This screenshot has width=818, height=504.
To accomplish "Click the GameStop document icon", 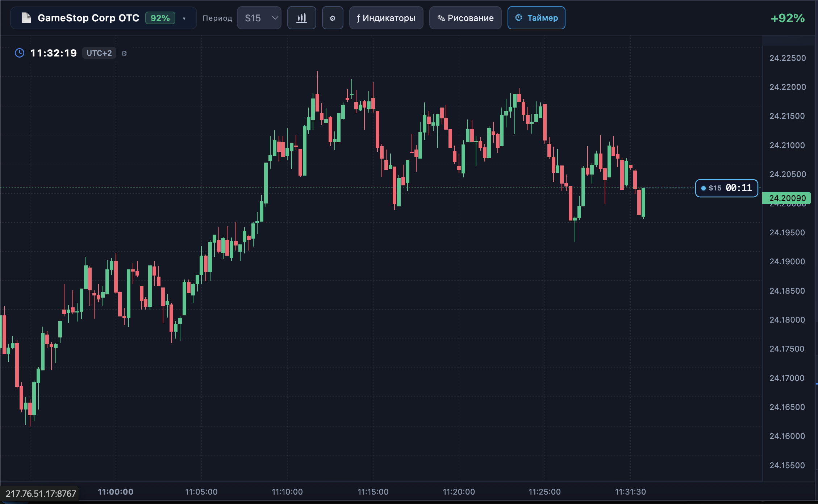I will (26, 18).
